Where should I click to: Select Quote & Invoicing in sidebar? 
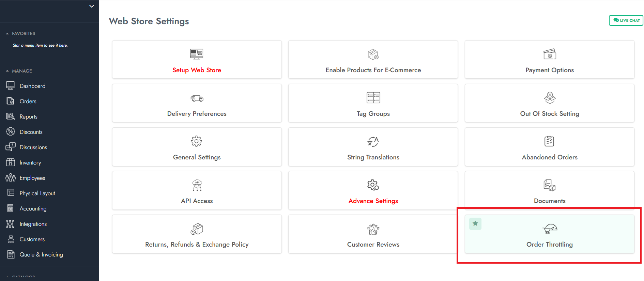tap(41, 255)
